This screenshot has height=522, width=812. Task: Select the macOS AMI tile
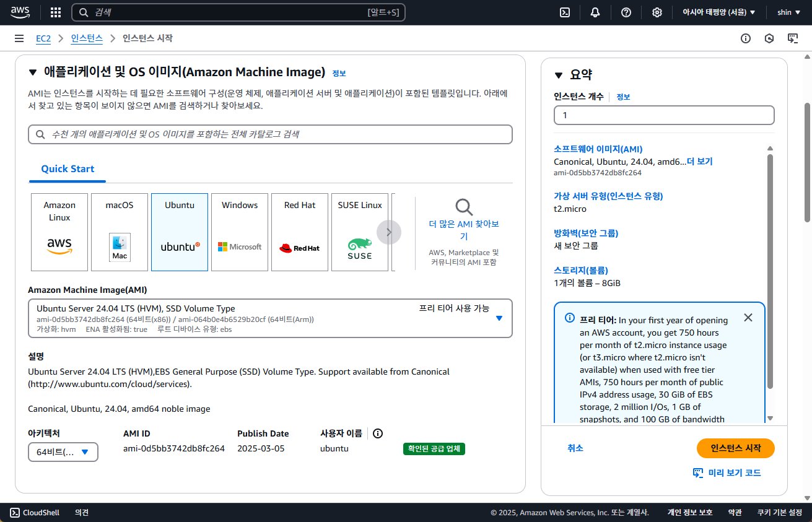click(x=120, y=232)
